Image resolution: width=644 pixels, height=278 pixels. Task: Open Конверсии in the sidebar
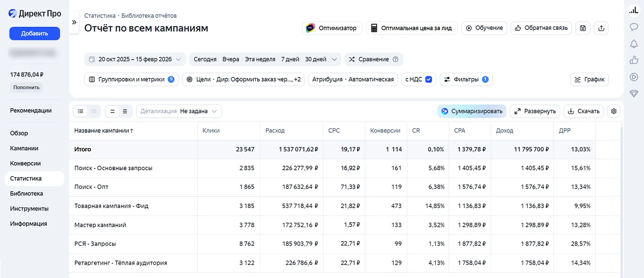pos(25,163)
